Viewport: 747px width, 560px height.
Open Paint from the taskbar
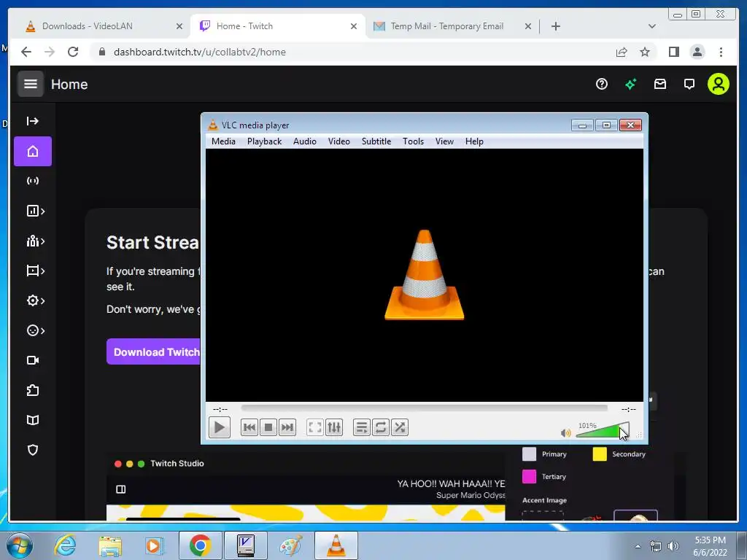click(x=290, y=545)
